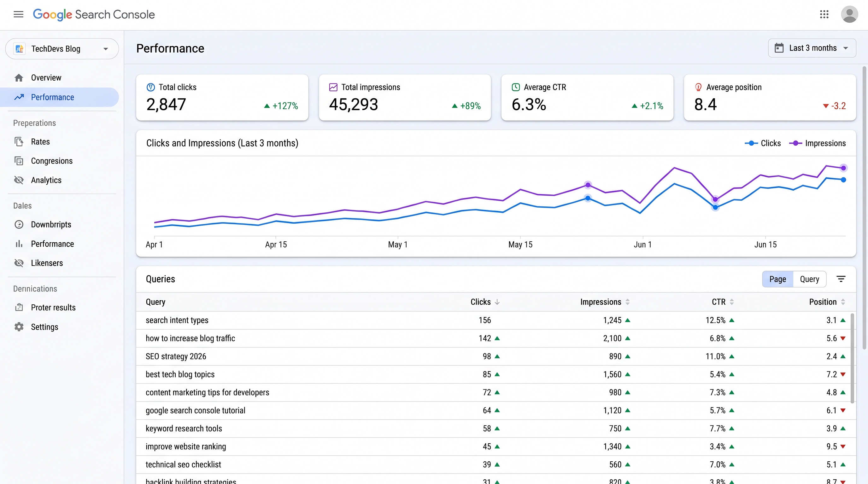Sort the table by CTR column
The image size is (868, 484).
[x=723, y=302]
